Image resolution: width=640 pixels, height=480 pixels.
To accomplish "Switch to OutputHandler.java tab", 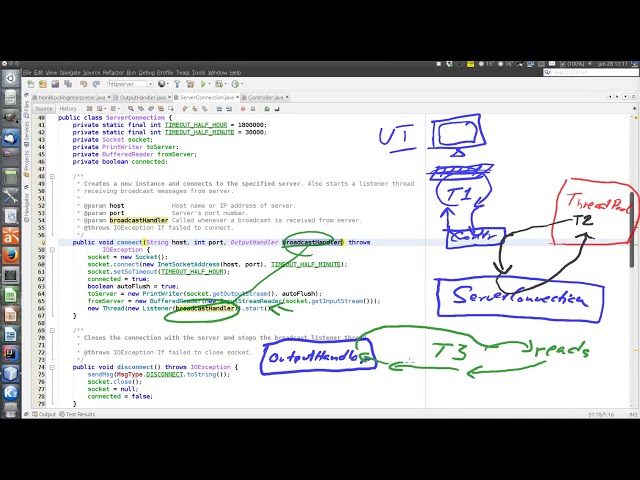I will 143,98.
